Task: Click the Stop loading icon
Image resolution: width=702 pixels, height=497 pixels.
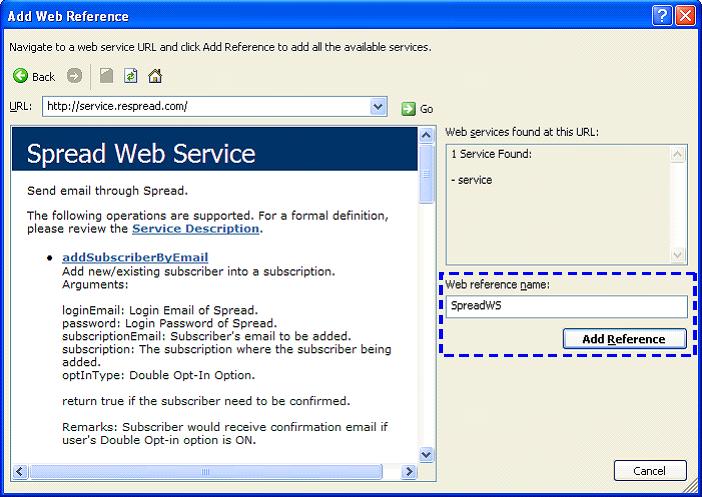Action: point(106,76)
